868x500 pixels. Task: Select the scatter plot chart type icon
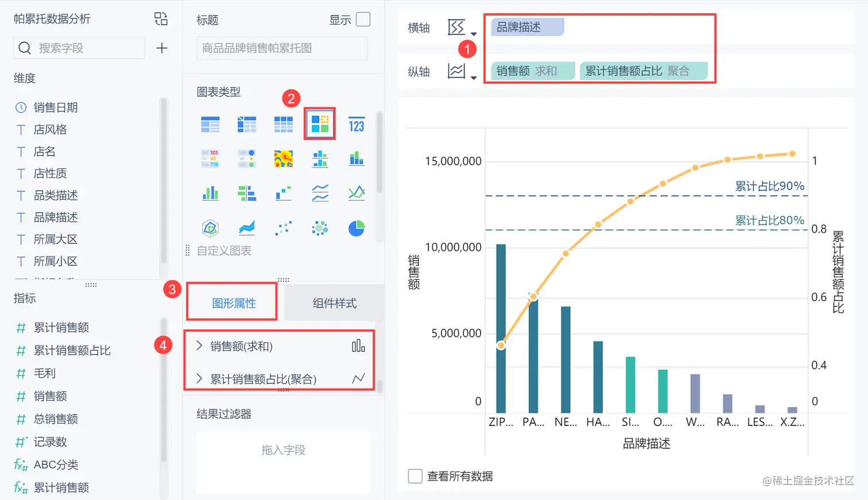(x=284, y=228)
